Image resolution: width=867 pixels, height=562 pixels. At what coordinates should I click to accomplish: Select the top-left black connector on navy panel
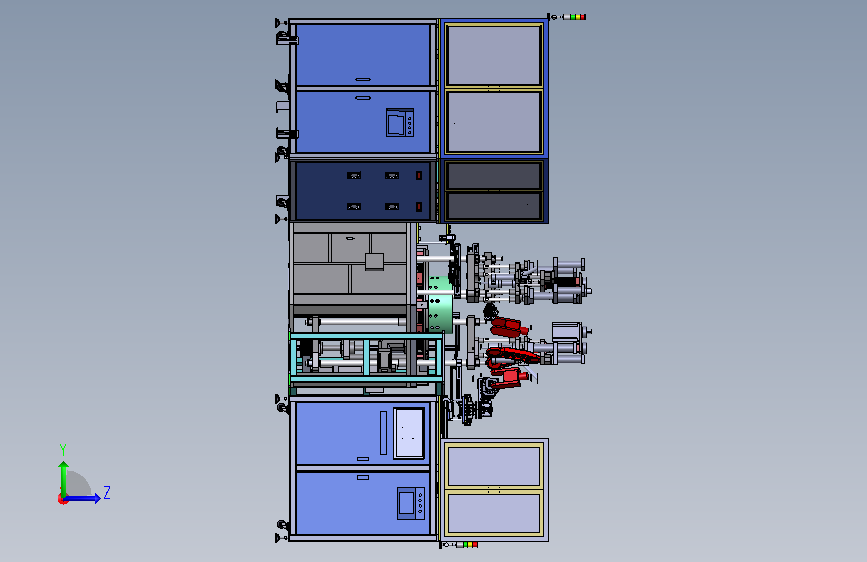click(354, 175)
